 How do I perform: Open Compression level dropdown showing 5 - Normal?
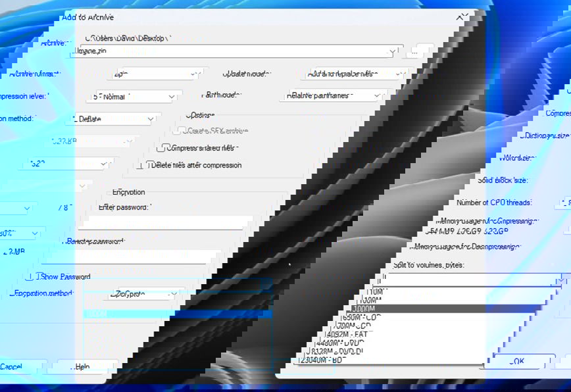(134, 97)
